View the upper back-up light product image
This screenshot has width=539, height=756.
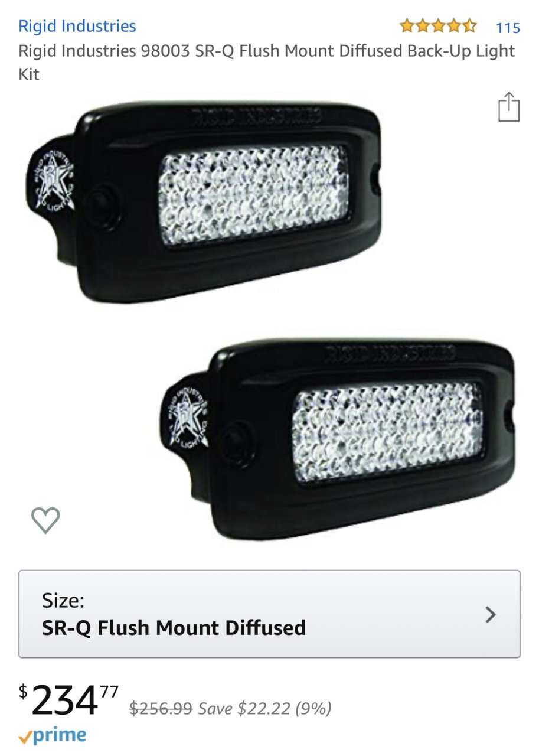click(x=203, y=202)
